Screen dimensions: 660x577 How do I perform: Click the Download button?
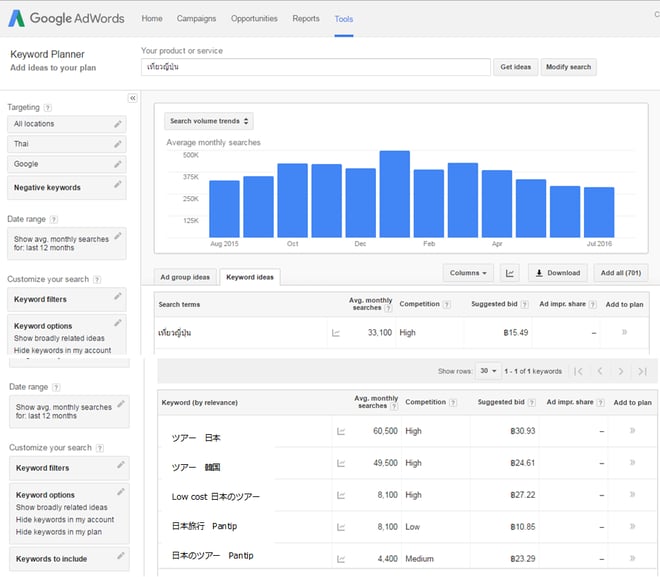point(558,273)
